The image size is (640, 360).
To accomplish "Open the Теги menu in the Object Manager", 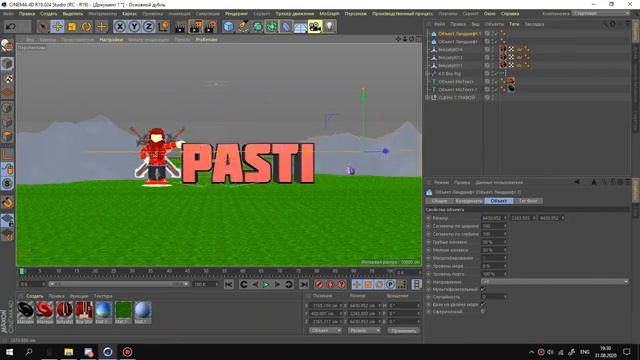I will point(514,24).
